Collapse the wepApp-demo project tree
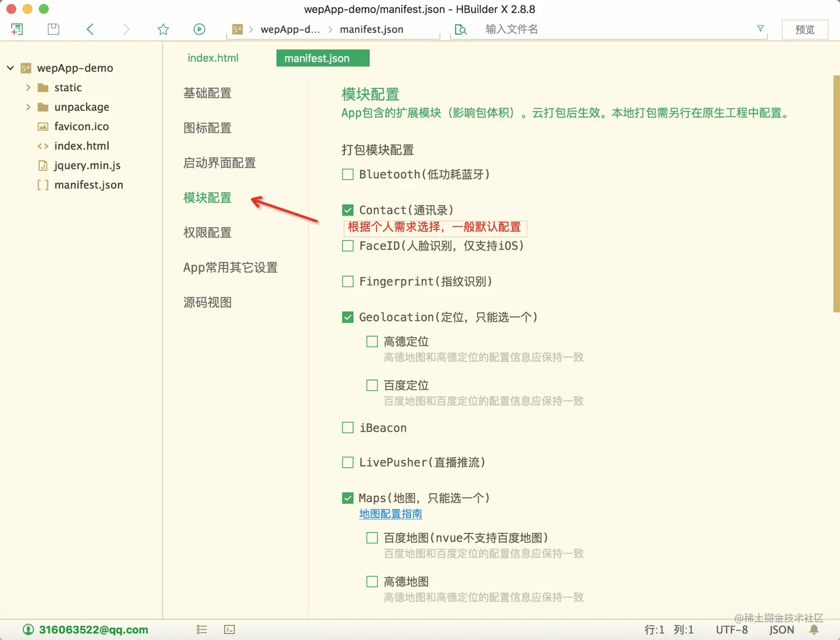Image resolution: width=840 pixels, height=640 pixels. (10, 68)
